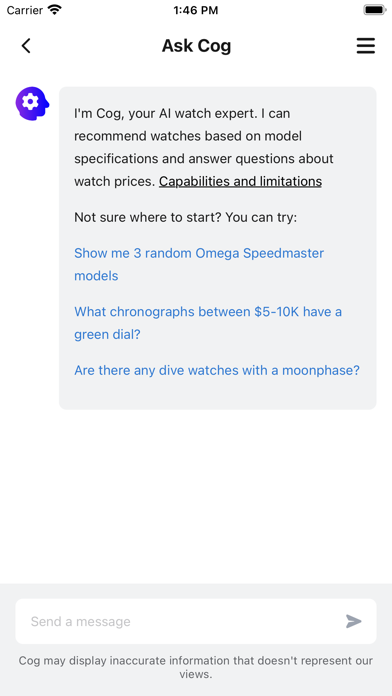Tap the battery indicator icon
Viewport: 392px width, 696px height.
coord(375,10)
